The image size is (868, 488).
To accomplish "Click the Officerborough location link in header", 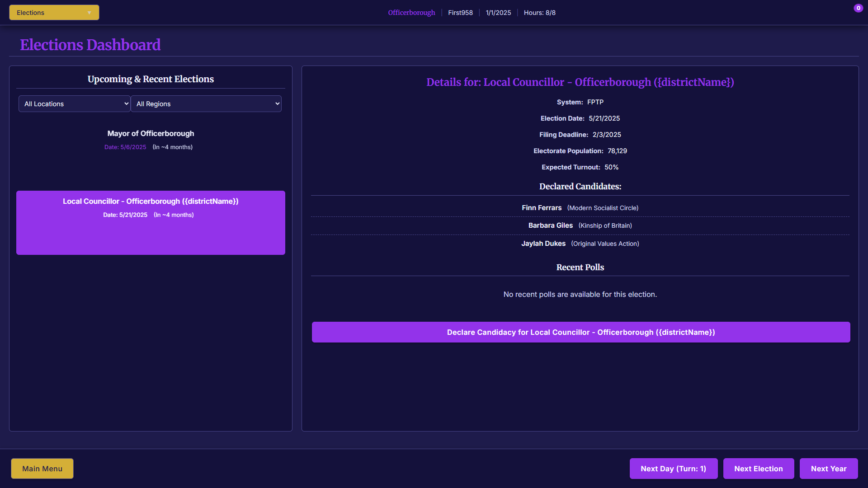I will pos(411,13).
